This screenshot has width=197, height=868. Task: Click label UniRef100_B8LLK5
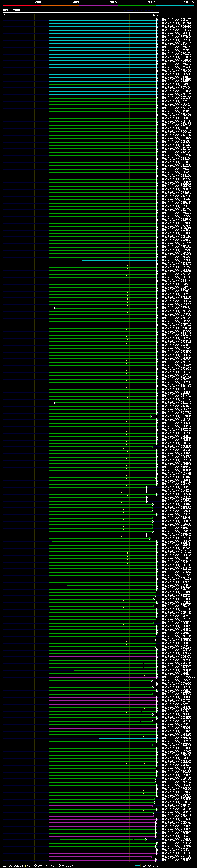177,762
